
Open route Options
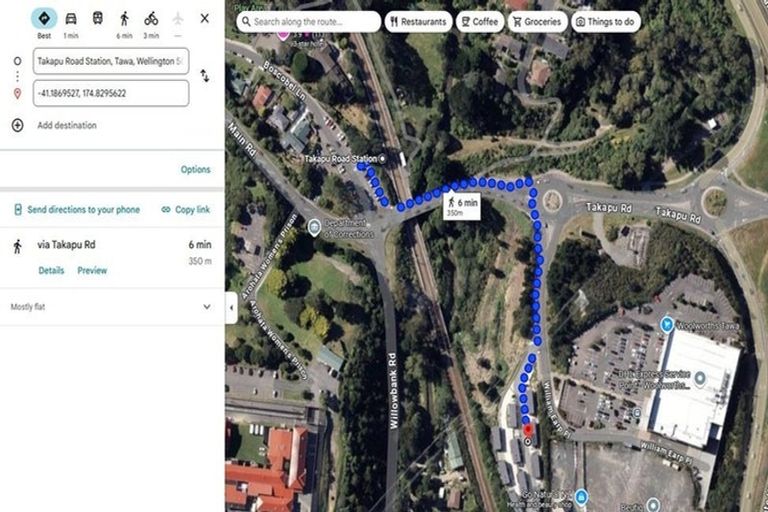pyautogui.click(x=195, y=170)
